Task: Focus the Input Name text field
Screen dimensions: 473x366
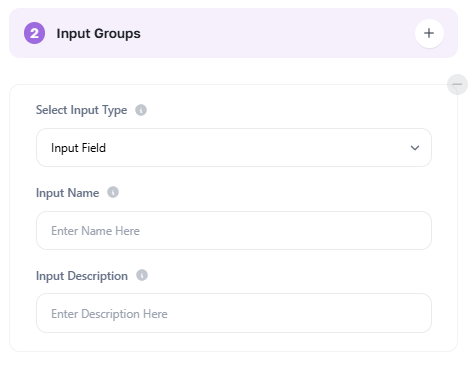Action: pos(234,230)
